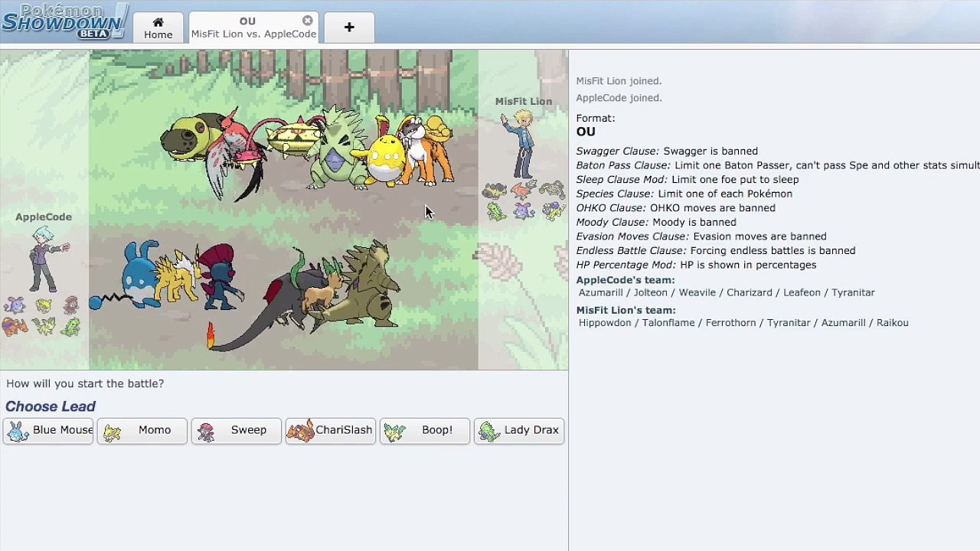Click the "AppleCode's team:" heading
The height and width of the screenshot is (551, 980).
626,280
